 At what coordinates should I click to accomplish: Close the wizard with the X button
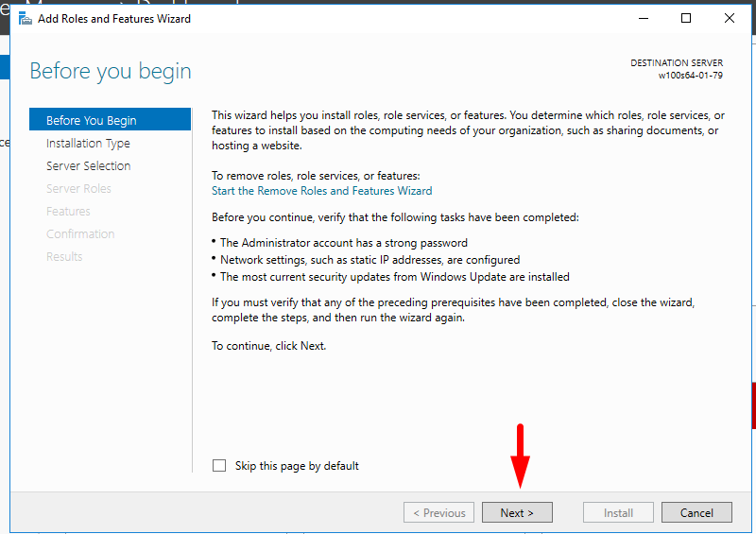(x=729, y=18)
